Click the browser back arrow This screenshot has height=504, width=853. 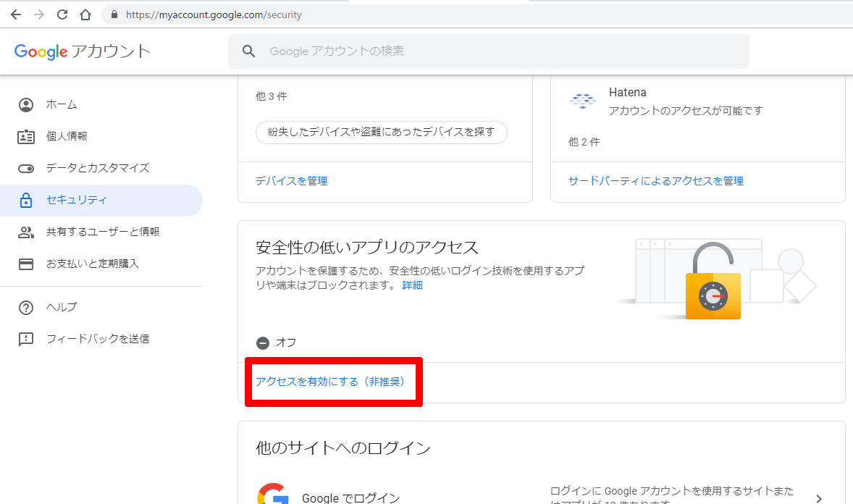(x=16, y=14)
